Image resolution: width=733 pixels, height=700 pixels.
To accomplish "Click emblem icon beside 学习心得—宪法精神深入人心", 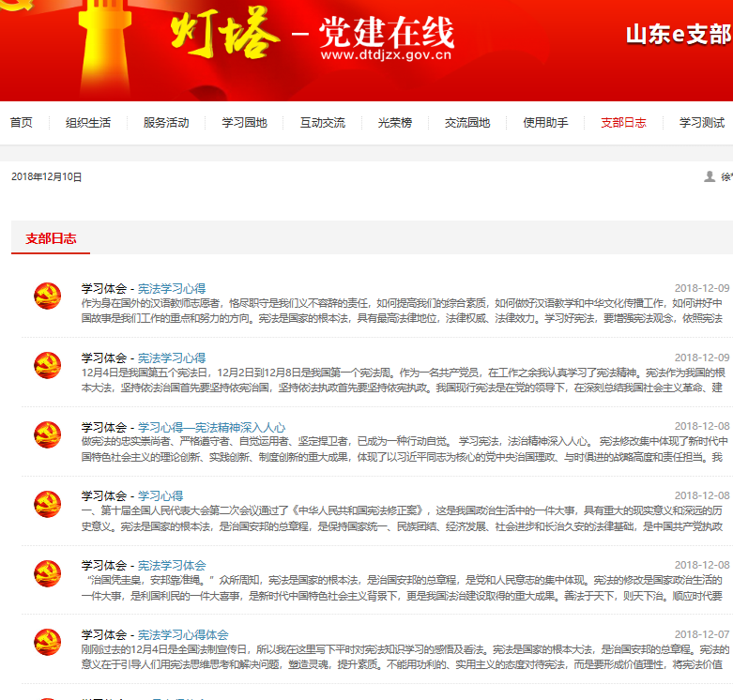I will pos(47,434).
